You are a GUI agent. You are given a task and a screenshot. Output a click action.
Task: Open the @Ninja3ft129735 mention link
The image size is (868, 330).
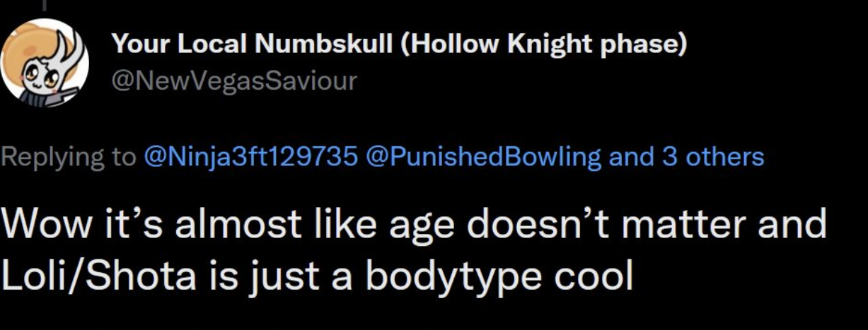(x=250, y=155)
